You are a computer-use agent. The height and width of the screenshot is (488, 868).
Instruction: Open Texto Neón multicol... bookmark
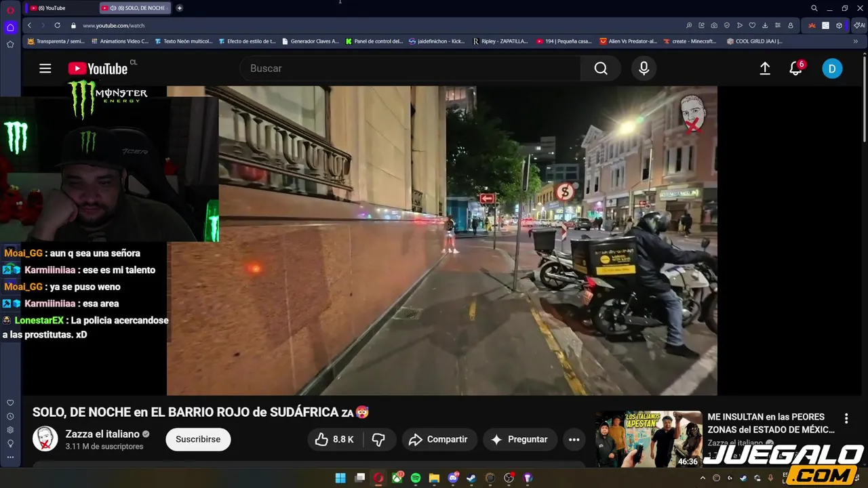click(183, 41)
